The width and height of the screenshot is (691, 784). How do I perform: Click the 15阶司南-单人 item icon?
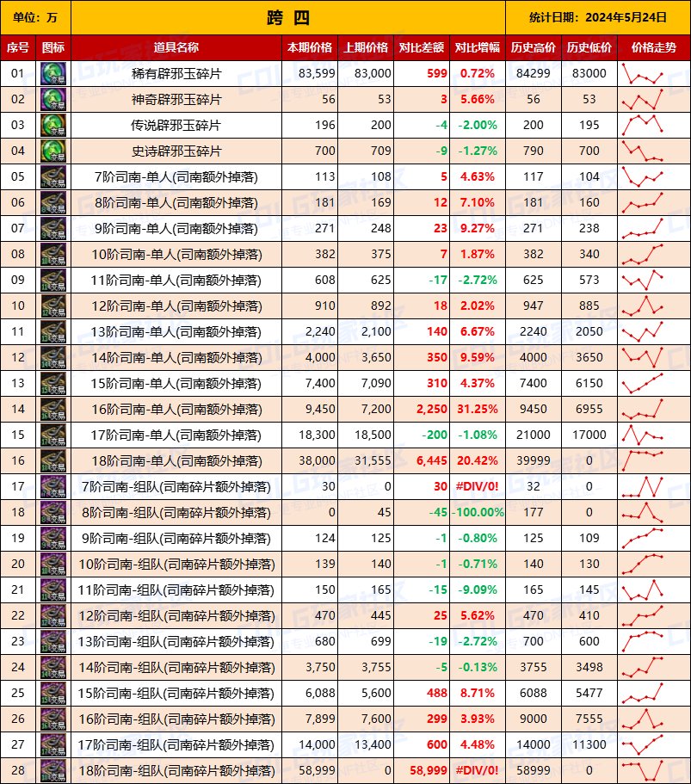(53, 384)
